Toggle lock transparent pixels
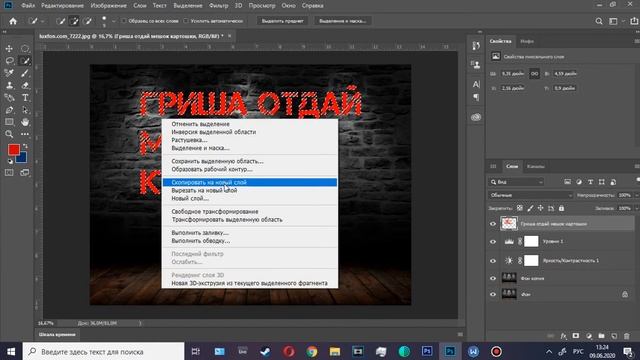This screenshot has width=640, height=360. point(520,208)
